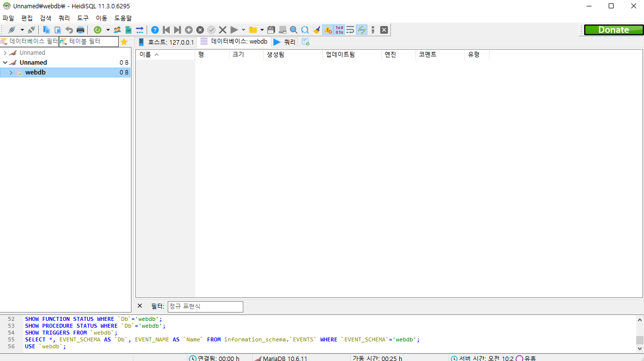644x361 pixels.
Task: Switch to the 쿼리 tab
Action: [284, 42]
